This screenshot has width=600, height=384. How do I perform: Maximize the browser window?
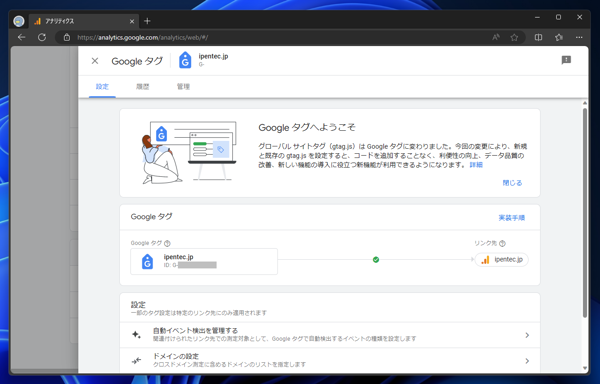coord(558,17)
